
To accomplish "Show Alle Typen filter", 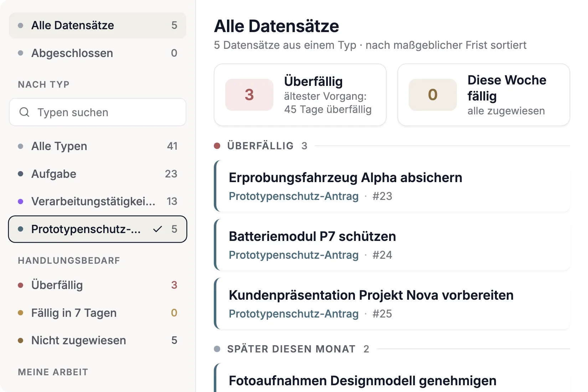I will tap(98, 146).
